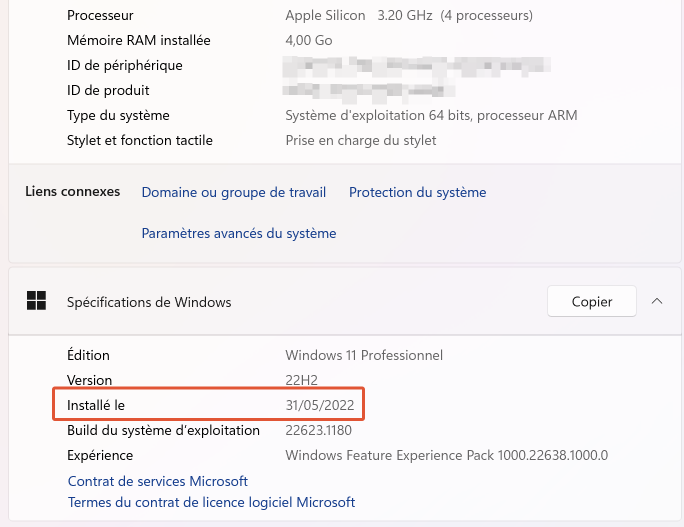The image size is (684, 527).
Task: Collapse the Spécifications de Windows section chevron
Action: pos(657,301)
